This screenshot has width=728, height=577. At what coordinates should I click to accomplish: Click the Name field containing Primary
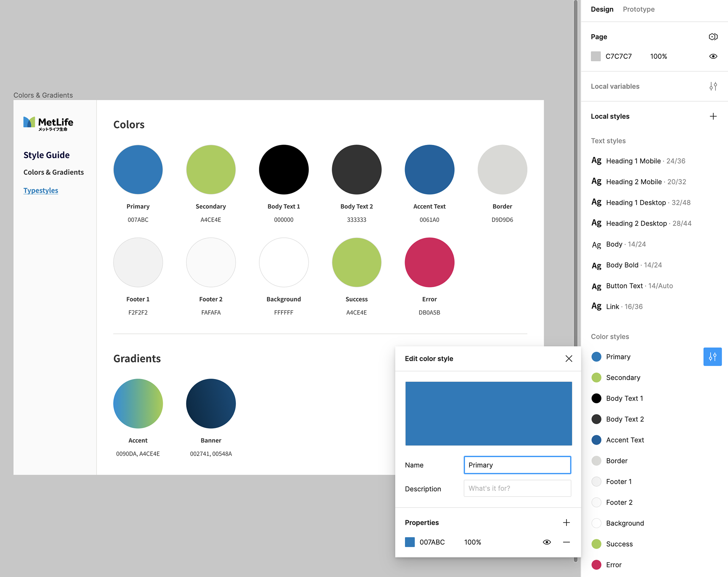[x=517, y=465]
